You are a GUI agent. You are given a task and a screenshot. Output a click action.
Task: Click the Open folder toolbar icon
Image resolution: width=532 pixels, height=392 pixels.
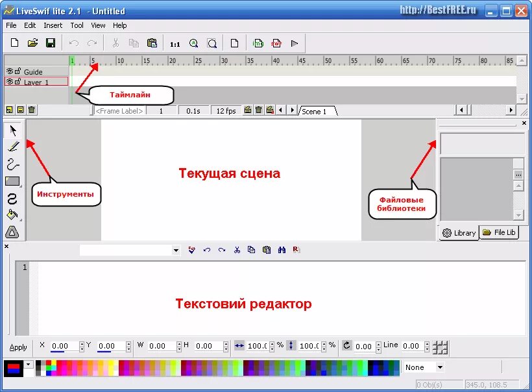click(x=32, y=43)
